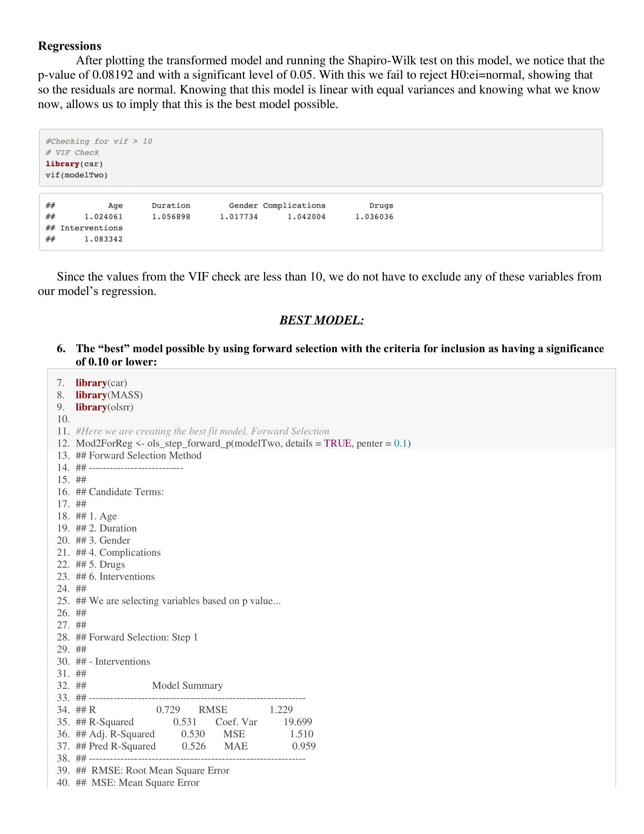
Task: Click candidate term "5. Drugs"
Action: (x=107, y=564)
